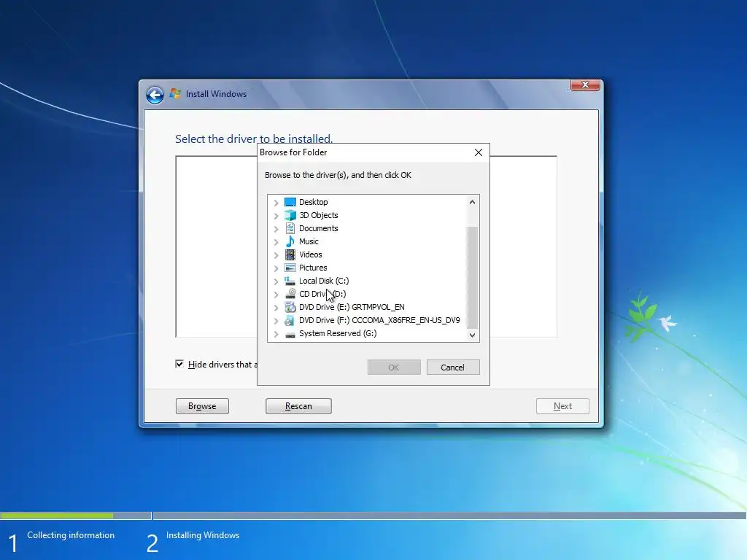Expand the Videos folder node
Screen dimensions: 747x560
(276, 254)
